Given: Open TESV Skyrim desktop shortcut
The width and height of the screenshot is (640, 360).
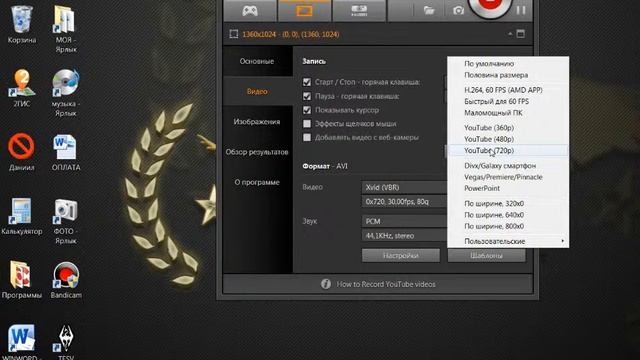Looking at the screenshot, I should tap(66, 342).
